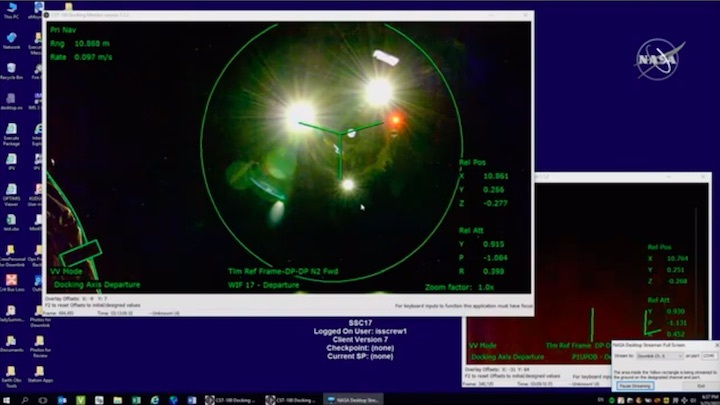Open the This PC desktop icon
The height and width of the screenshot is (405, 720).
click(11, 10)
